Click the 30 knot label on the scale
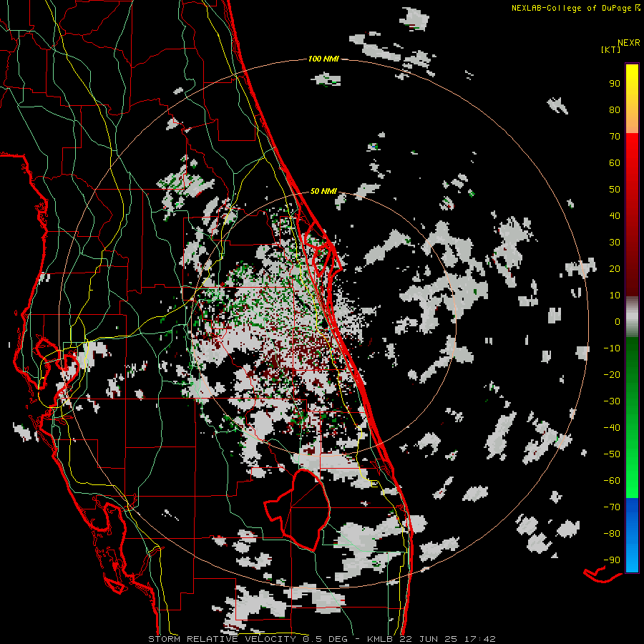The image size is (644, 644). pyautogui.click(x=615, y=243)
